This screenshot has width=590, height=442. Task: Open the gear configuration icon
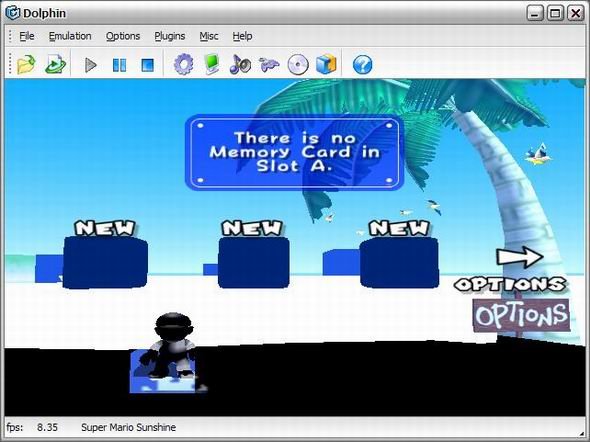coord(184,64)
